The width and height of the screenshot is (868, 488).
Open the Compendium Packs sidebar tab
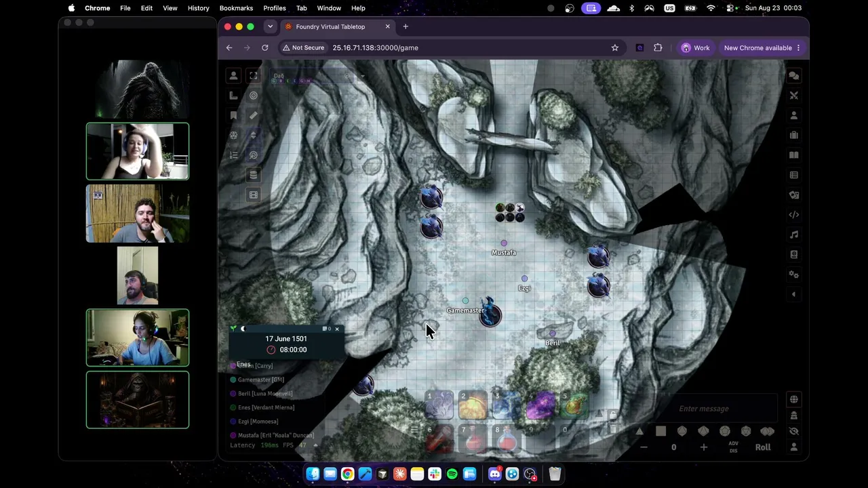point(794,254)
